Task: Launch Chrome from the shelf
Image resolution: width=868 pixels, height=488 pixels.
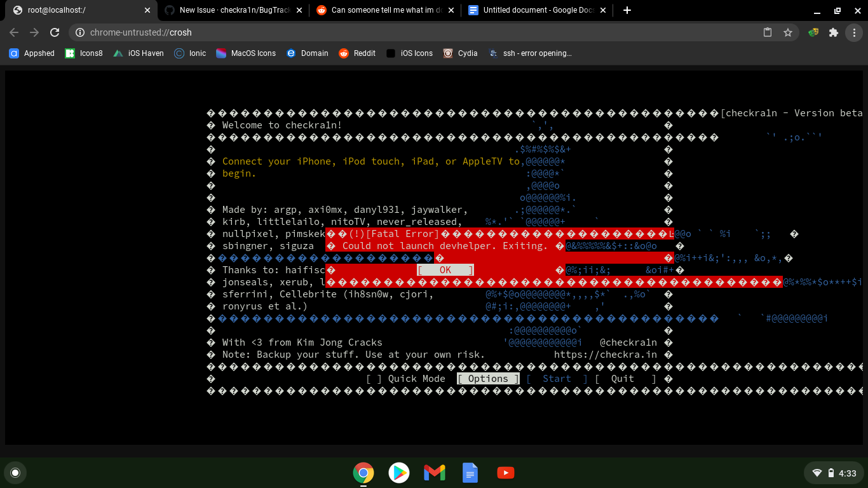Action: pos(363,473)
